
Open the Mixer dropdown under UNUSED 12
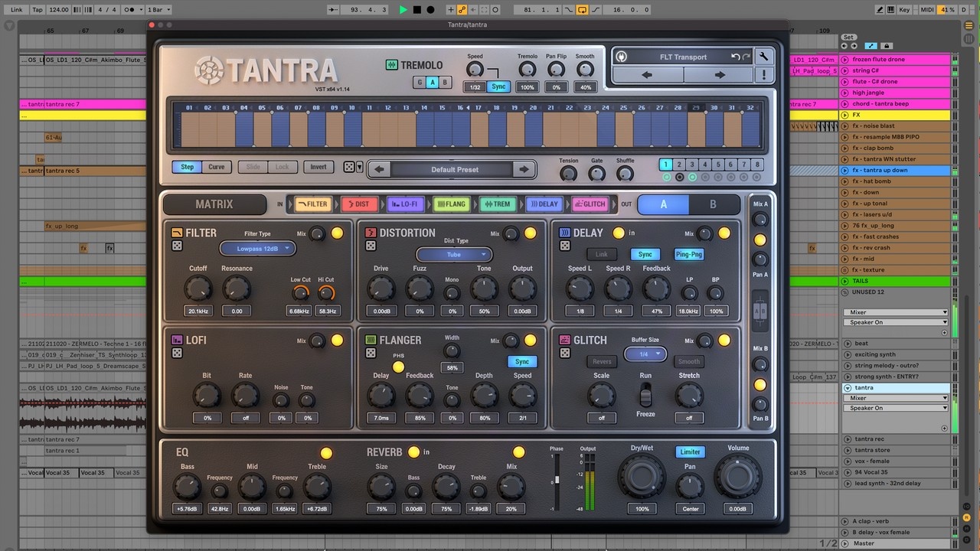(896, 312)
